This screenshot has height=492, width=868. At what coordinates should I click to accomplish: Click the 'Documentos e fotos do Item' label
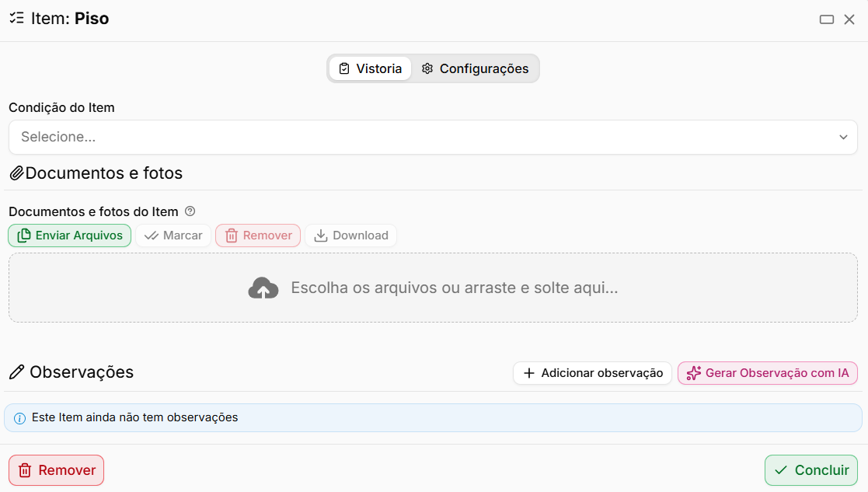coord(93,211)
